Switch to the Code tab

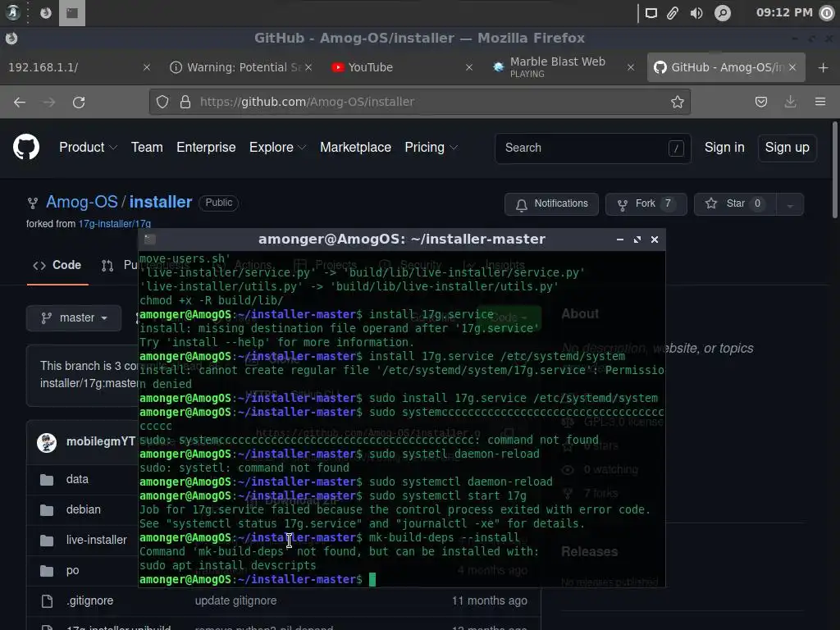[57, 265]
